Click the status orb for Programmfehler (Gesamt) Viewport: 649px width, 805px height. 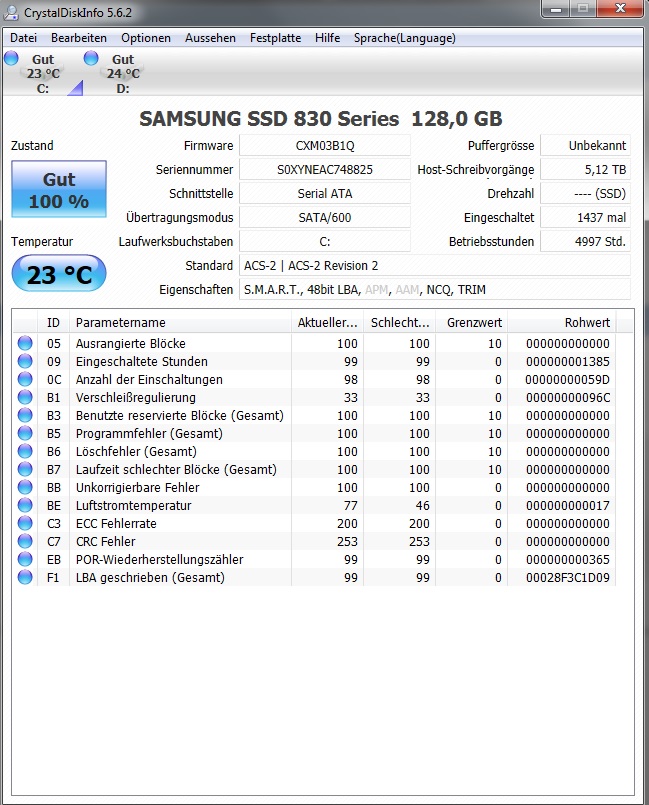[x=25, y=433]
